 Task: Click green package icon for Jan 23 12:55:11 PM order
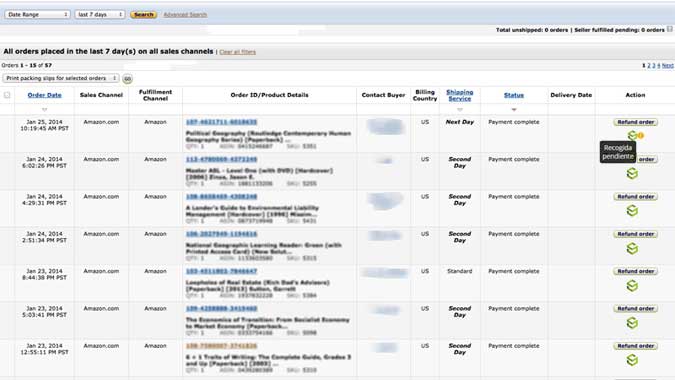632,360
